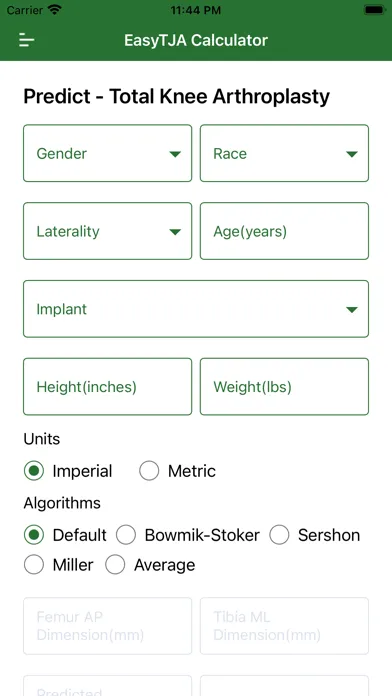This screenshot has height=696, width=392.
Task: Click the Gender dropdown arrow
Action: click(x=175, y=154)
